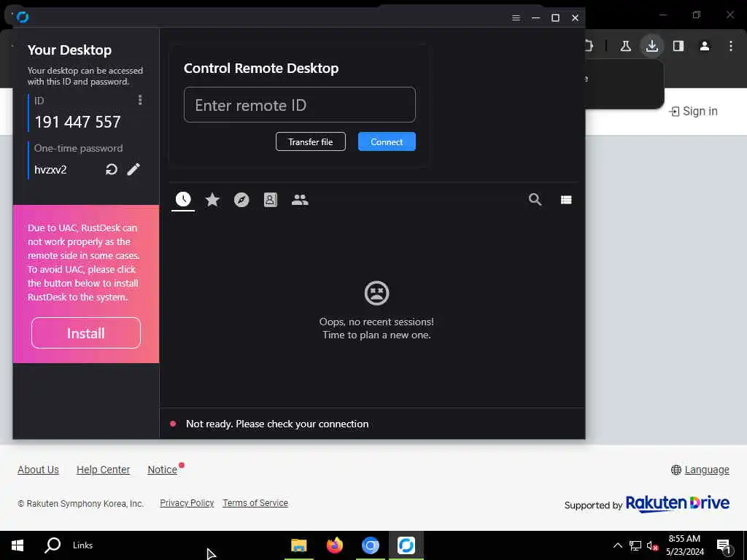Show hidden system tray icons
The height and width of the screenshot is (560, 747).
617,545
